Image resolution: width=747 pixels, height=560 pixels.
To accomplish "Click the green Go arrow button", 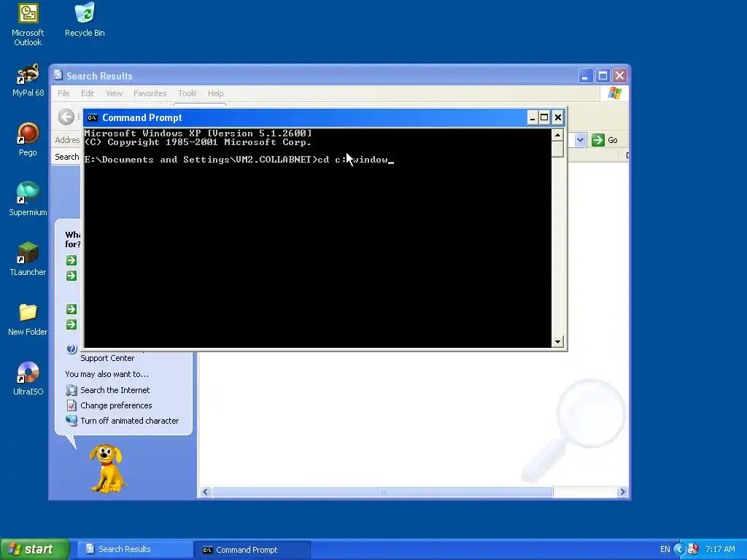I will click(x=598, y=140).
